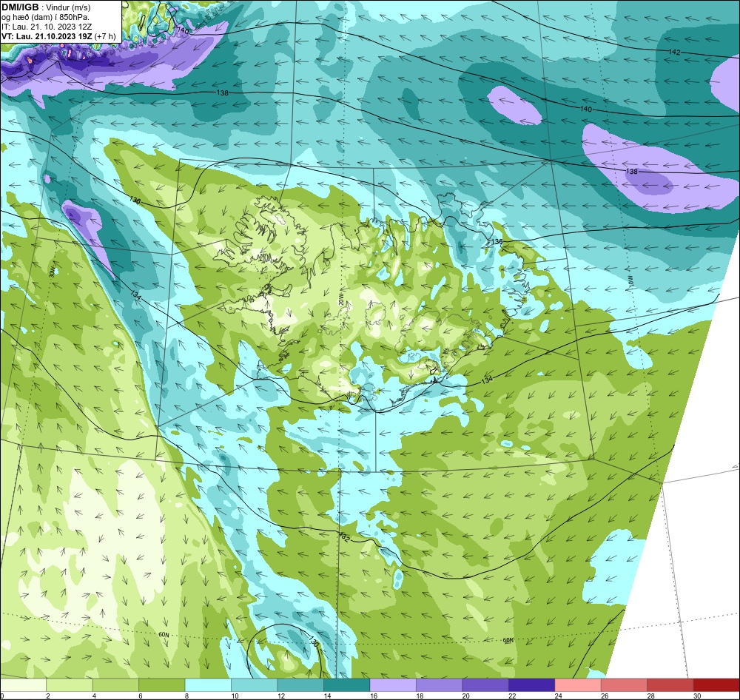Select the 136 contour label near northeast Iceland

[x=497, y=242]
